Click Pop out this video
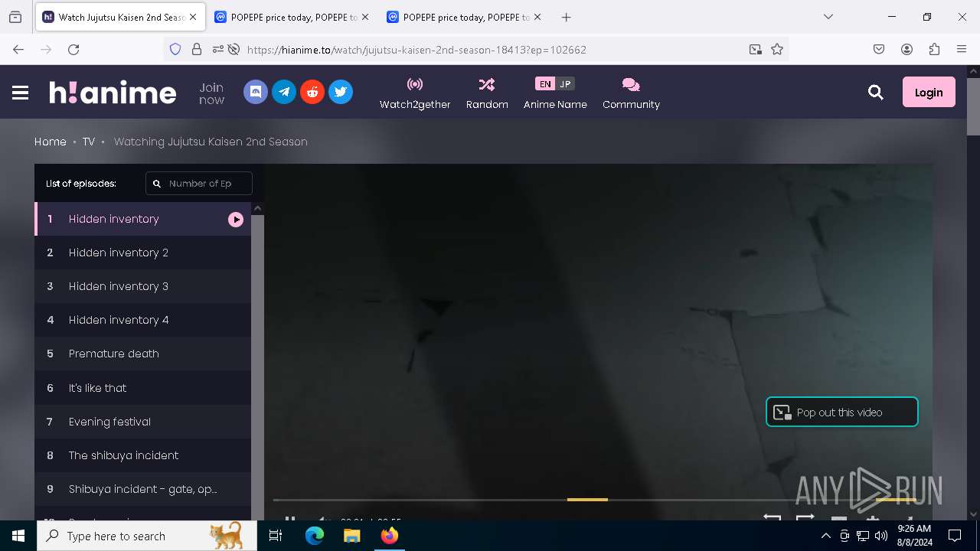This screenshot has width=980, height=551. (841, 412)
